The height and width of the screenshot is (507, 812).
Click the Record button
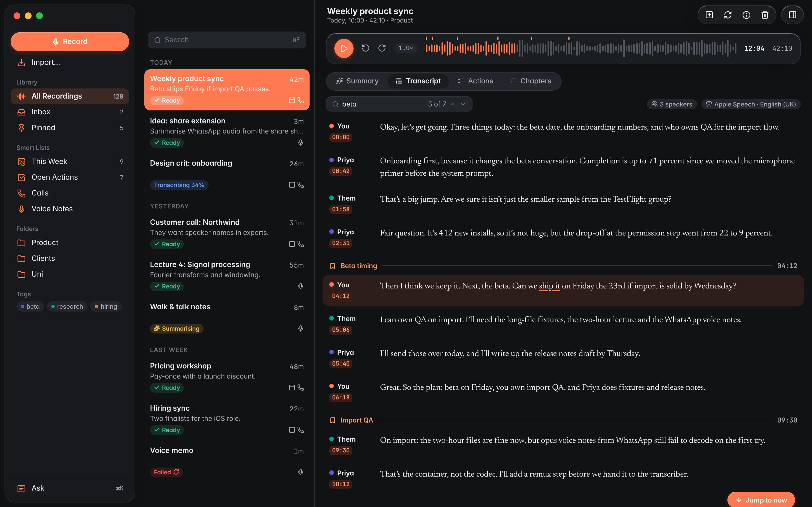coord(70,42)
